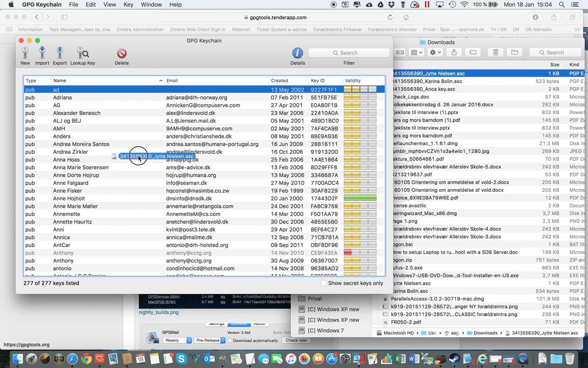588x368 pixels.
Task: Sort keys by the Name column header
Action: pos(108,80)
